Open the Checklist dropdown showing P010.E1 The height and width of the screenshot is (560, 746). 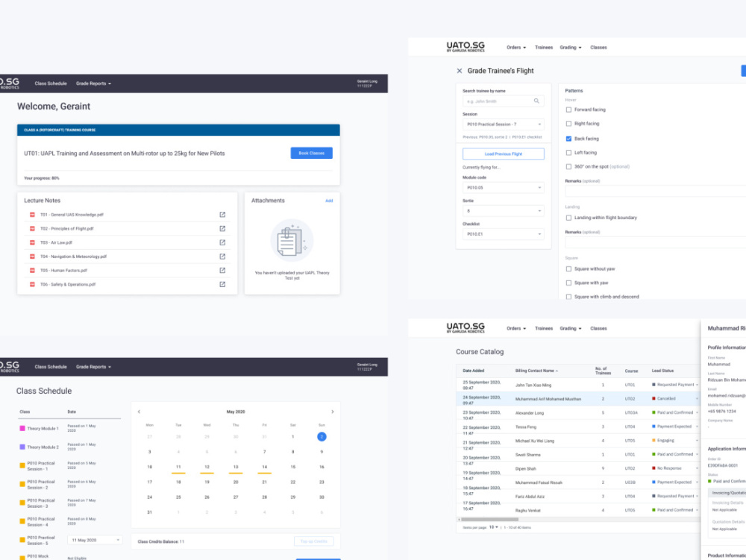(504, 234)
